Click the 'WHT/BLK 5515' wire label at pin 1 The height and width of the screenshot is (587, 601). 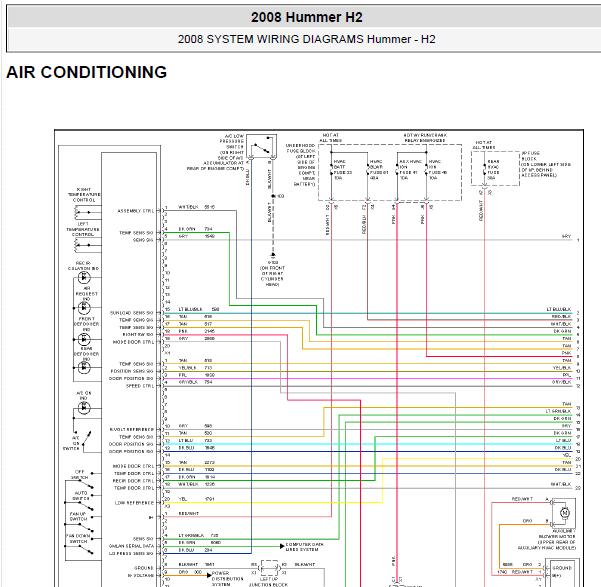click(197, 207)
